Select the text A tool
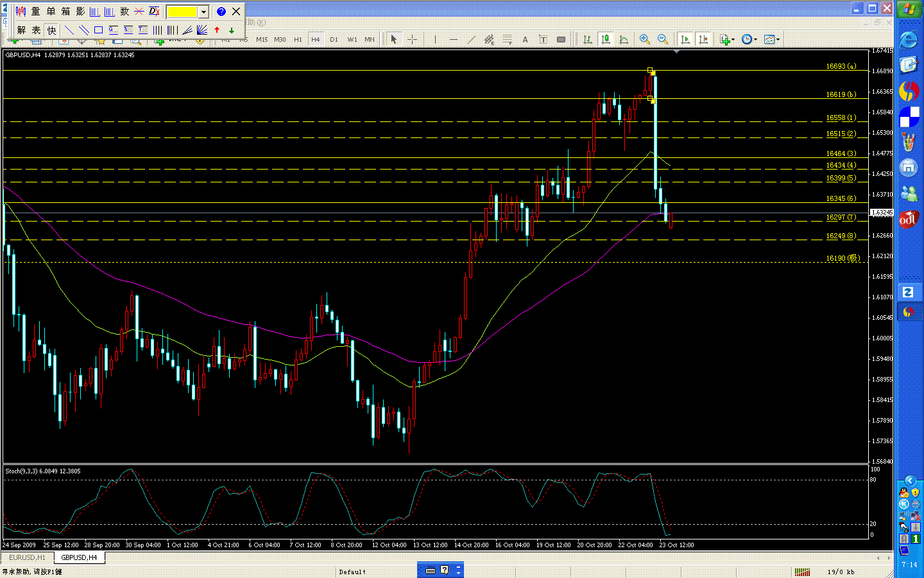 point(525,40)
